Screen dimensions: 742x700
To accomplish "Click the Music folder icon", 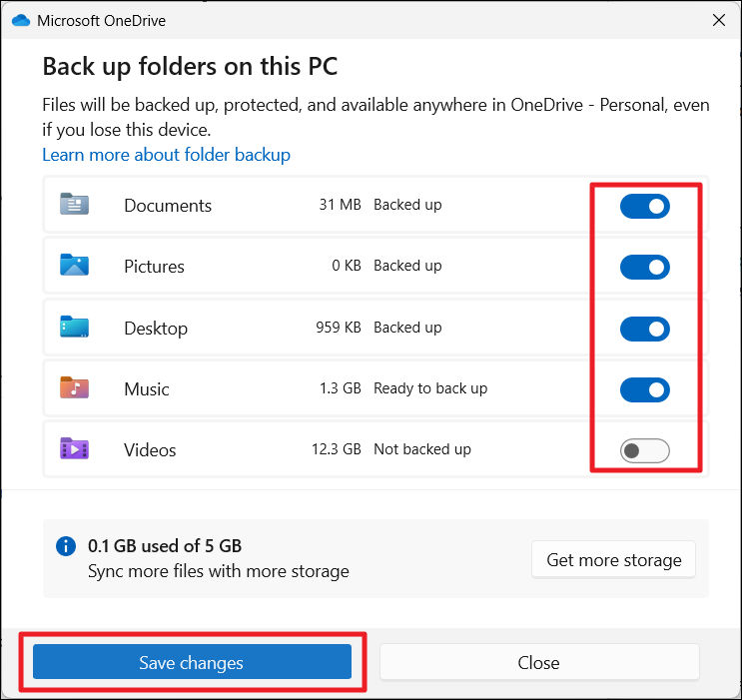I will (74, 388).
